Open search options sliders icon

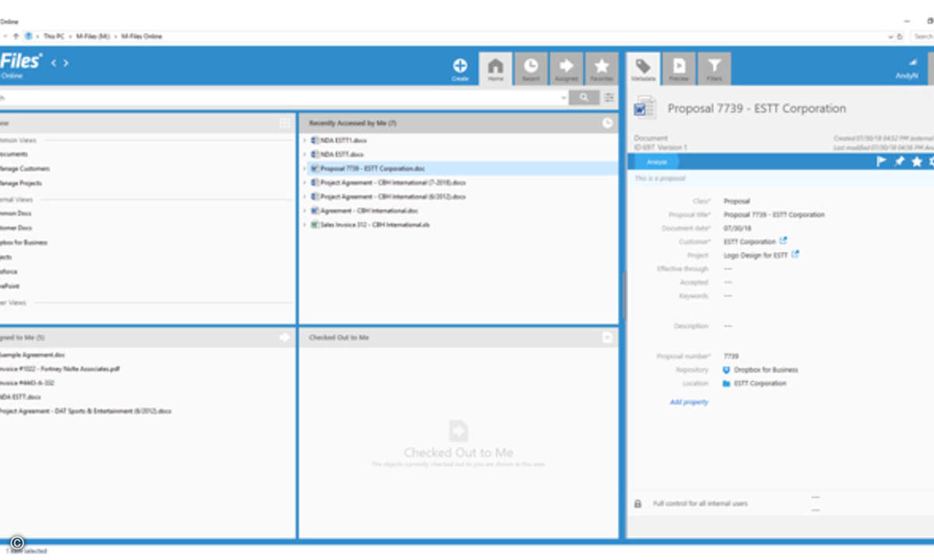[609, 97]
